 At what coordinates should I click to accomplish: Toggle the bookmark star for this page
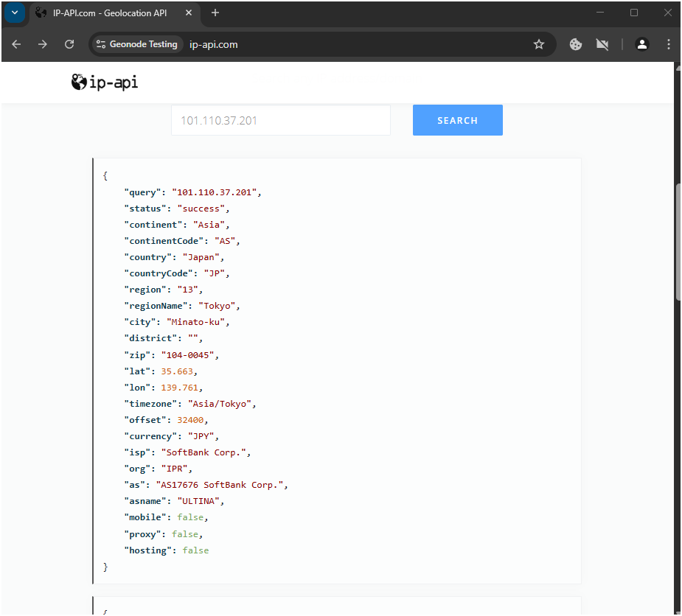pos(539,44)
